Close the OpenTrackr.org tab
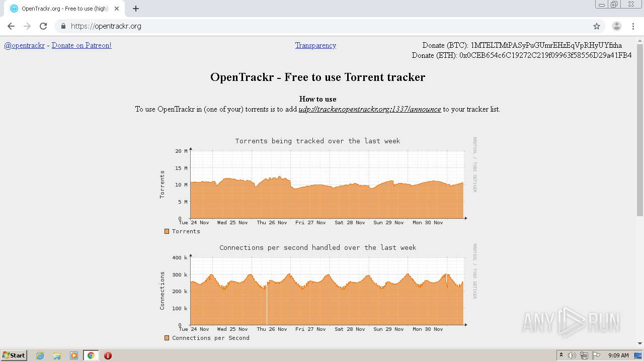Viewport: 644px width, 362px height. [x=117, y=9]
